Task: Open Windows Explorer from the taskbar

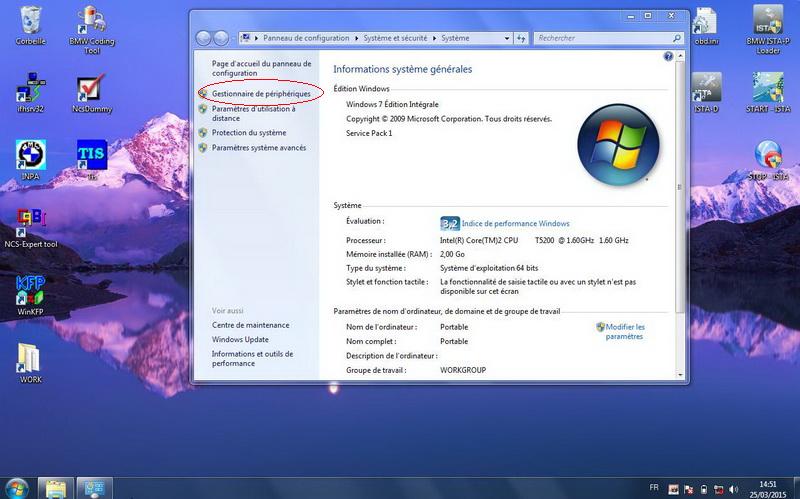Action: (56, 489)
